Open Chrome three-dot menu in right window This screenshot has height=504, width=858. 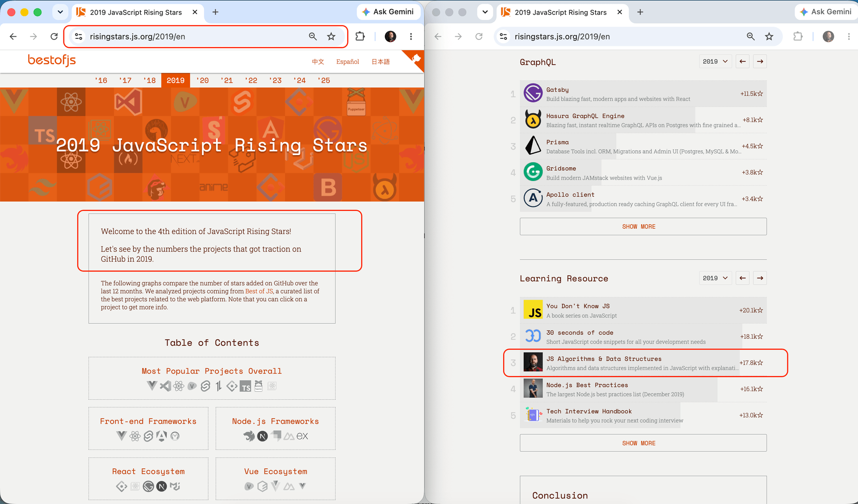tap(849, 37)
